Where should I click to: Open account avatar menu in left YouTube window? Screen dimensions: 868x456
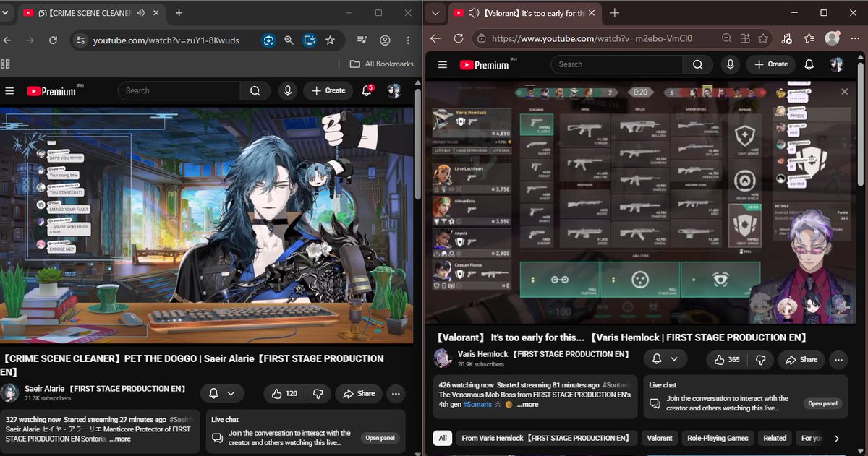click(394, 91)
